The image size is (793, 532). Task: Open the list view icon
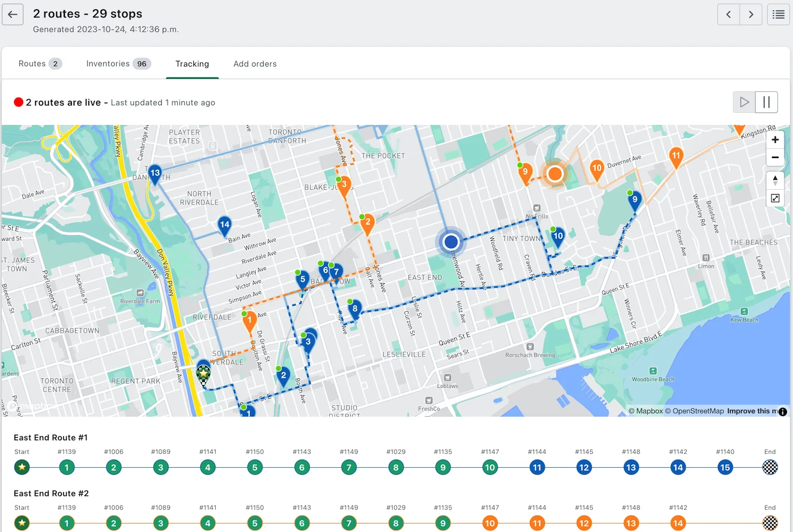tap(779, 14)
